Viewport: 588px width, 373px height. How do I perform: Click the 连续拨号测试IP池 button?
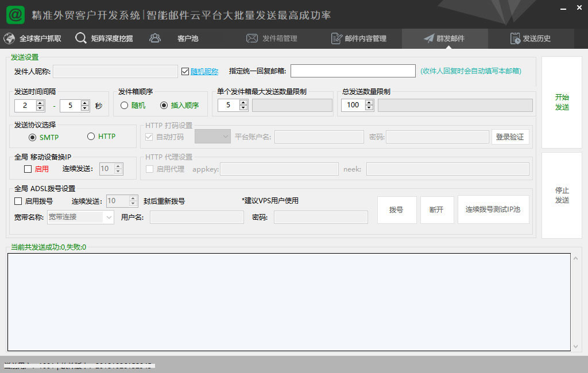[493, 209]
